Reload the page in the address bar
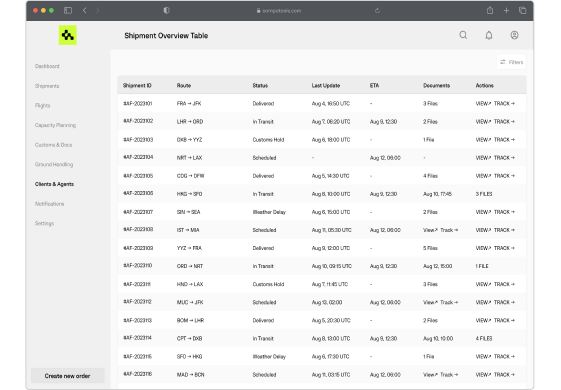Image resolution: width=561 pixels, height=390 pixels. coord(377,10)
